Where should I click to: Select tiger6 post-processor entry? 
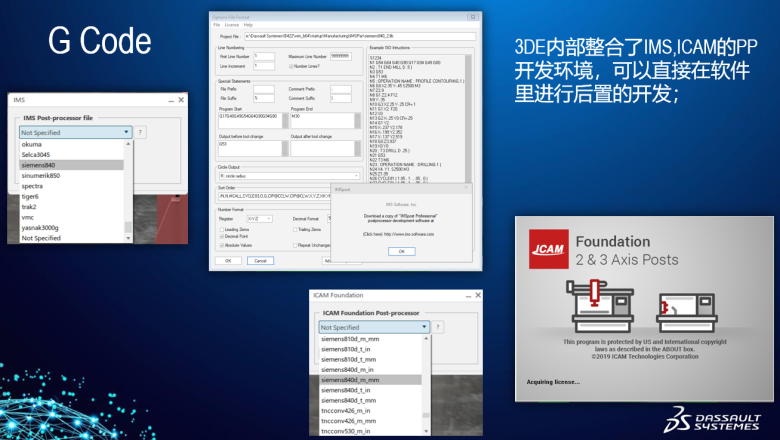pos(72,196)
